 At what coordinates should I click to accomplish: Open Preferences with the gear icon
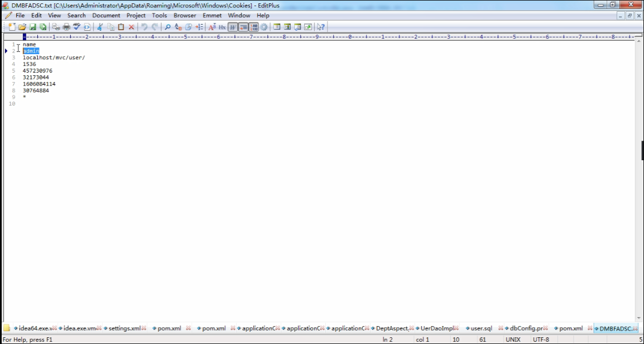click(x=264, y=27)
